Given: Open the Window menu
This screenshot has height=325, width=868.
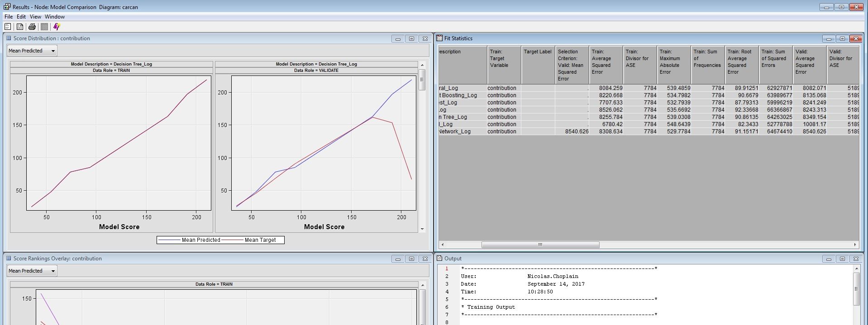Looking at the screenshot, I should (x=55, y=17).
